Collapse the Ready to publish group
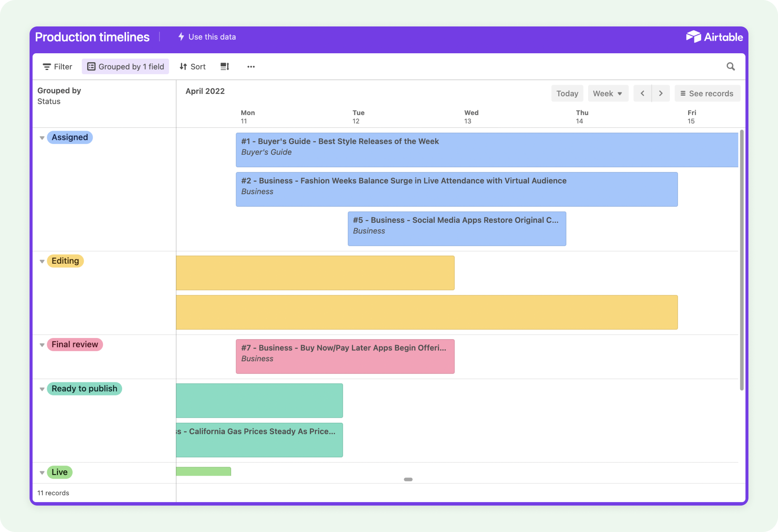The width and height of the screenshot is (778, 532). [42, 389]
